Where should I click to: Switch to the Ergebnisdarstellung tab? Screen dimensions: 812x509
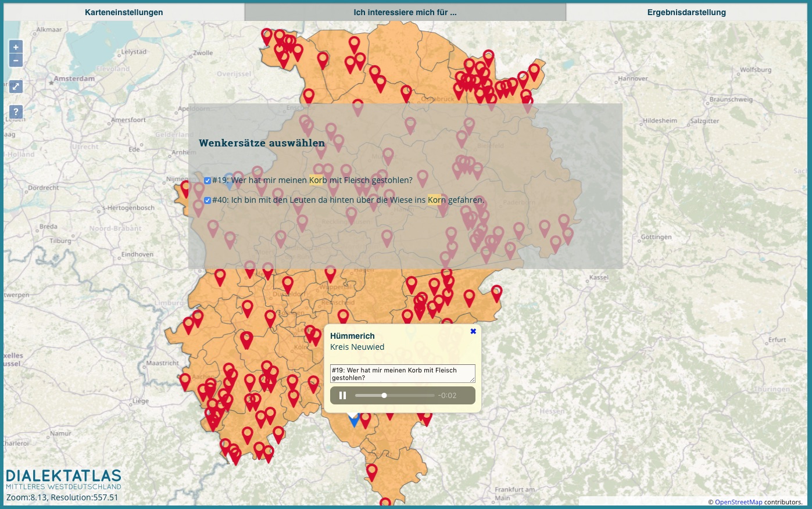(686, 12)
